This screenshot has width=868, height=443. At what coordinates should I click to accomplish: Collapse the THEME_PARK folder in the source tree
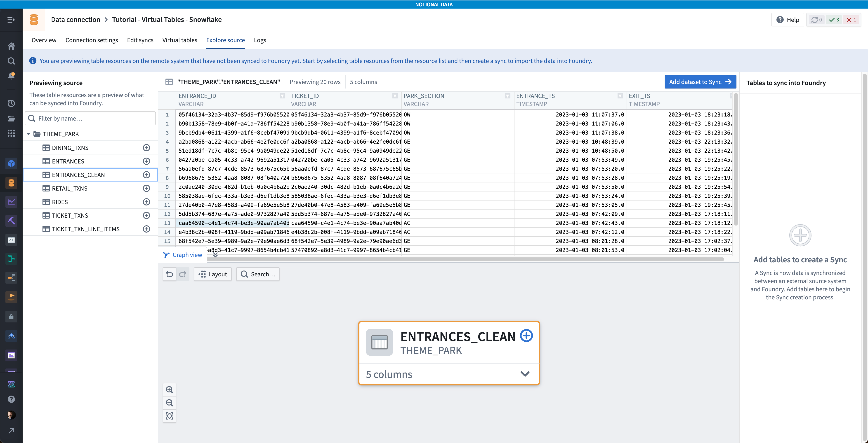point(28,134)
